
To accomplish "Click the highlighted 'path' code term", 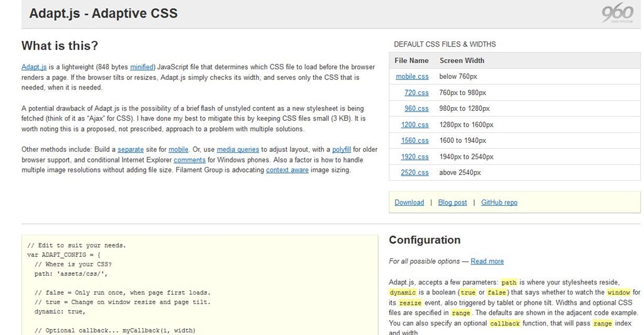I will click(509, 282).
